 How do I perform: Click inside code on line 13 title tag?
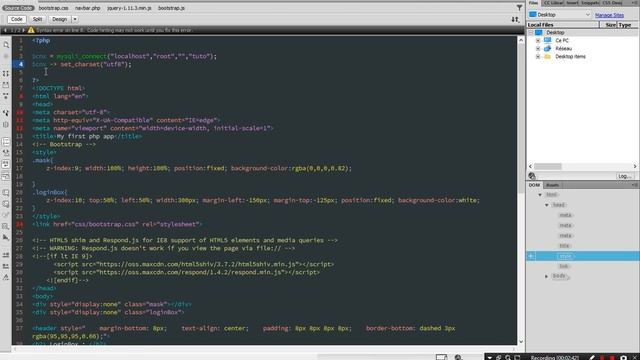(x=87, y=136)
